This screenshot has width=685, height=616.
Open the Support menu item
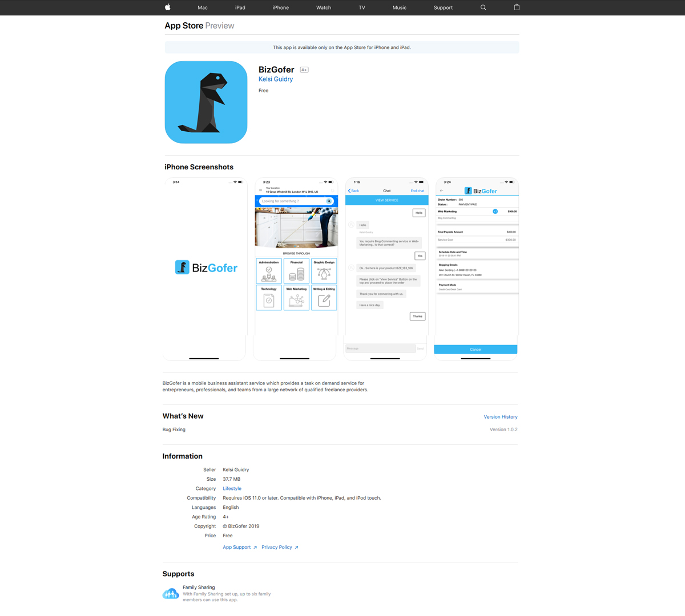[x=443, y=7]
